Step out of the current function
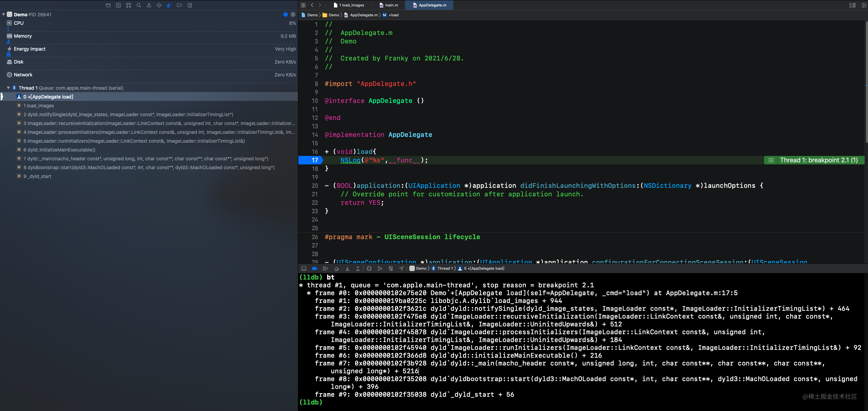 (358, 268)
